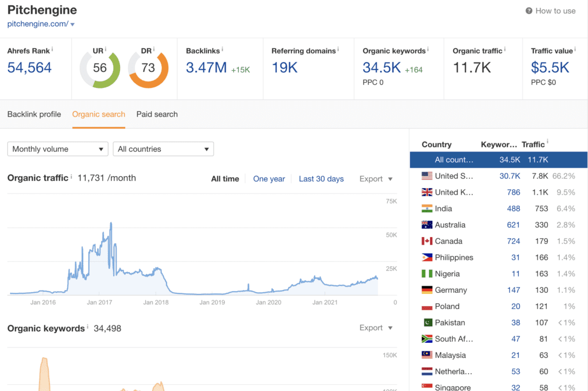
Task: Click the How to use help icon
Action: point(529,11)
